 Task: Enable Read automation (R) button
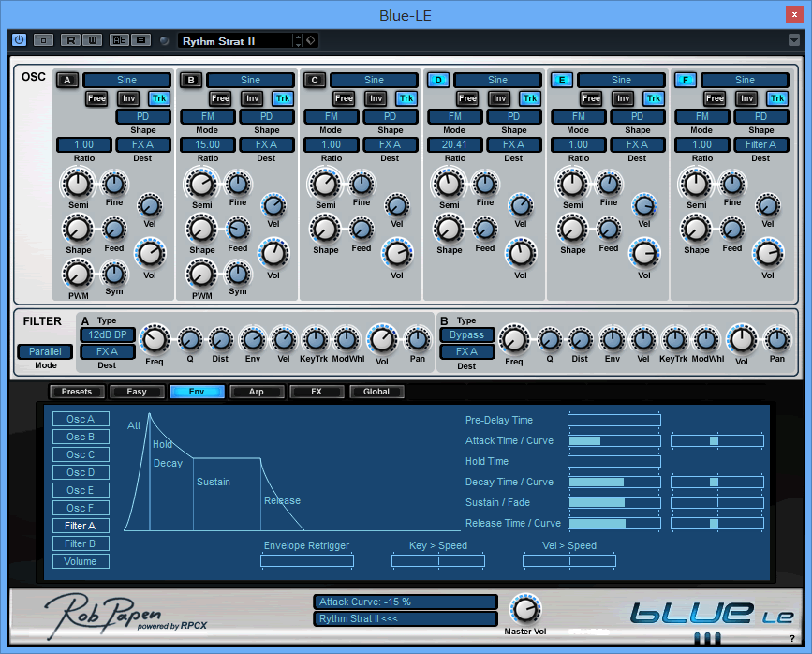(x=70, y=40)
